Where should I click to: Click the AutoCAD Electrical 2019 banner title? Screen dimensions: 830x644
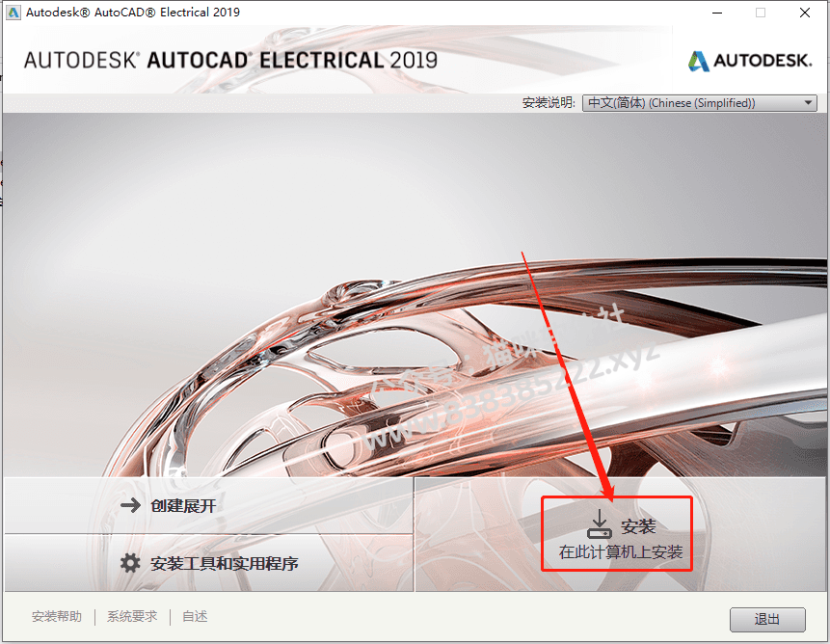(230, 61)
